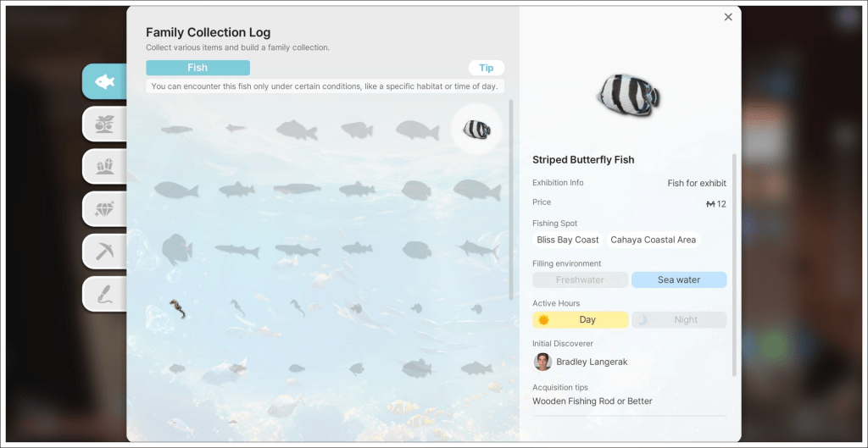The image size is (868, 448).
Task: Open the fruit and plants category icon
Action: click(x=104, y=124)
